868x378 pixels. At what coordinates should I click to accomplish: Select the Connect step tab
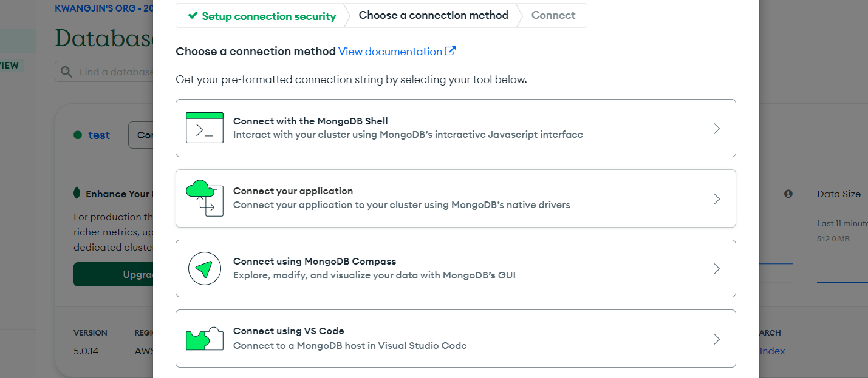(553, 15)
